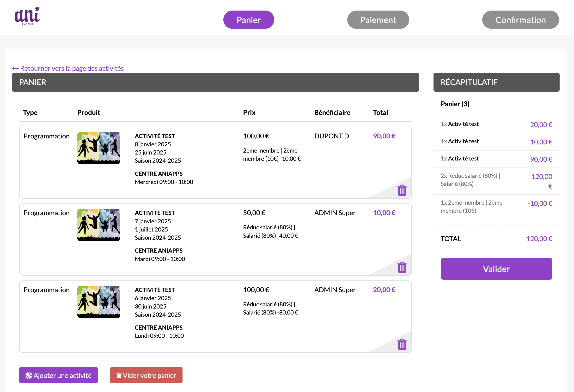Click the 90,00 € total in the first row
The width and height of the screenshot is (574, 392).
point(384,136)
